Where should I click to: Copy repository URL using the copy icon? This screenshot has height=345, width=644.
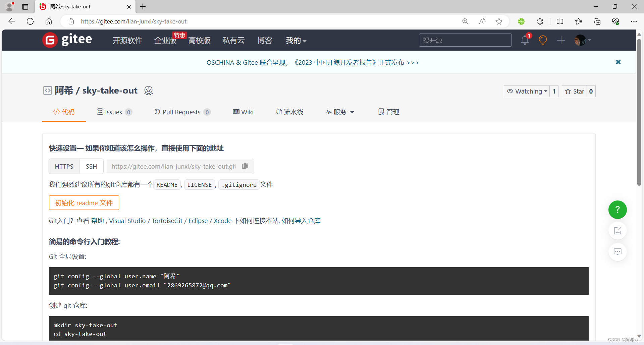(245, 166)
